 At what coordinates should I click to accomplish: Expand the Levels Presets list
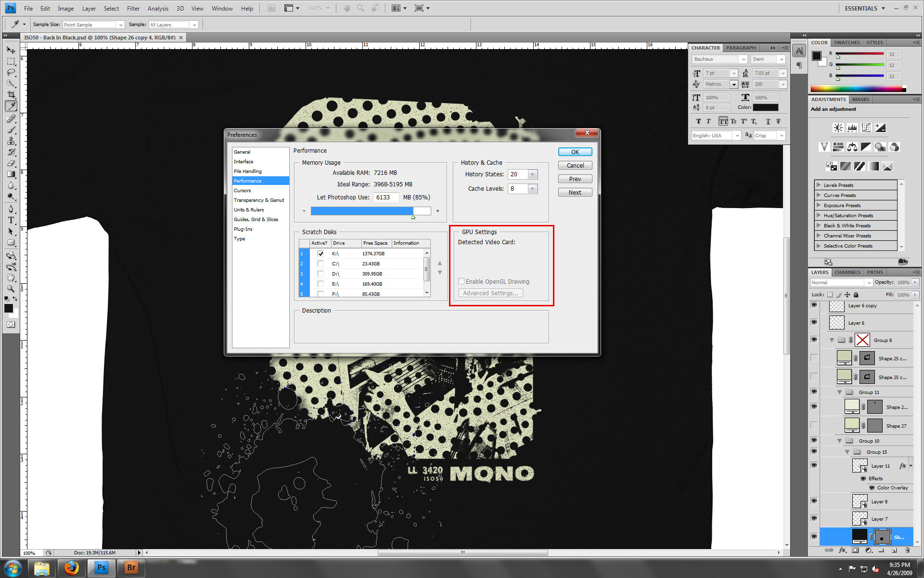click(x=819, y=185)
